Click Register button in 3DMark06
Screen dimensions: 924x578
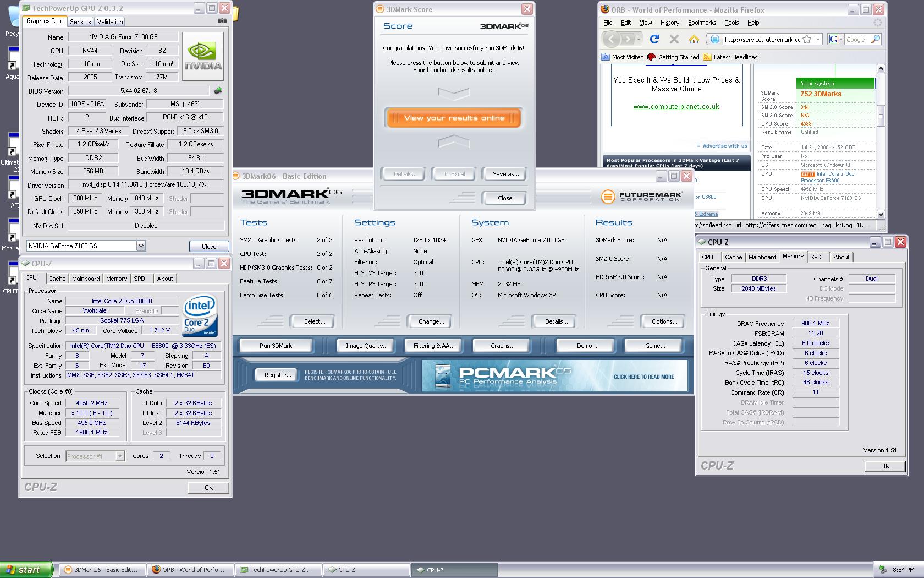[x=277, y=375]
